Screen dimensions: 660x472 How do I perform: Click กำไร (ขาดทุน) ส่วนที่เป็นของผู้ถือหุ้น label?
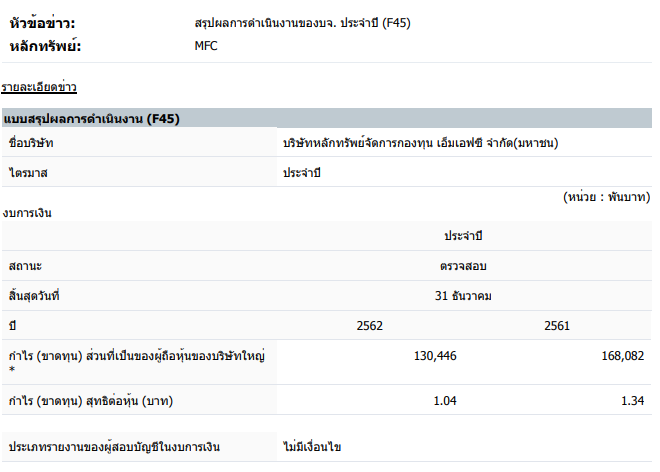tap(137, 361)
